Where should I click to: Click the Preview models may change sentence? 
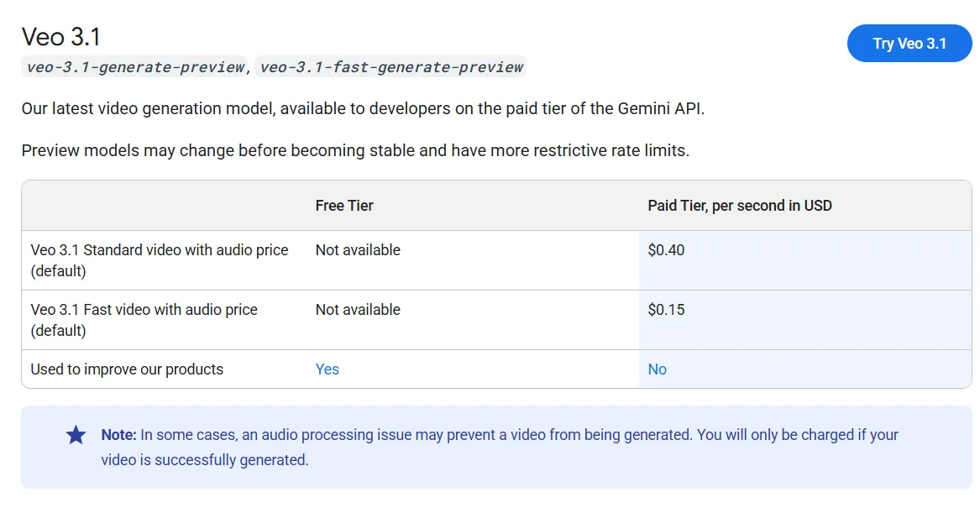pos(354,151)
